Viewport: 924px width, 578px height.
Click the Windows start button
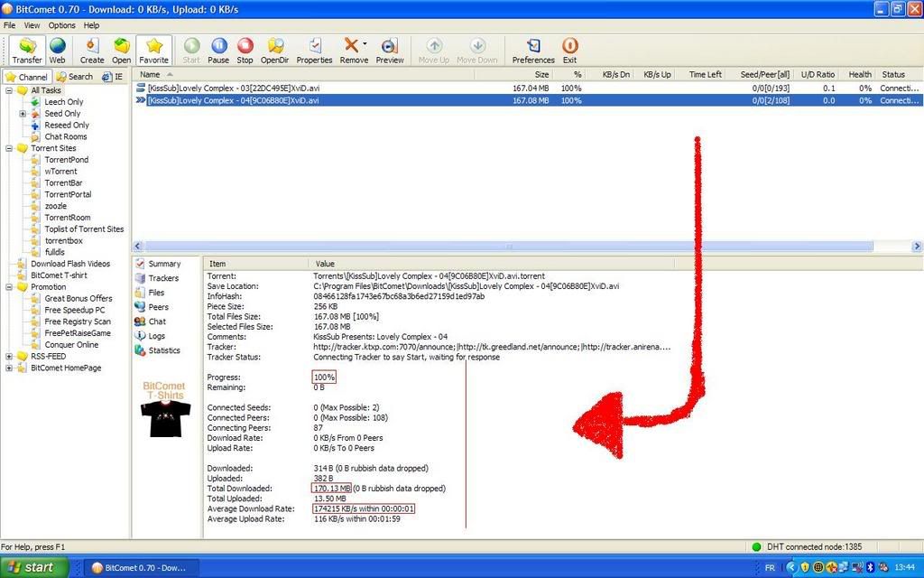(34, 567)
